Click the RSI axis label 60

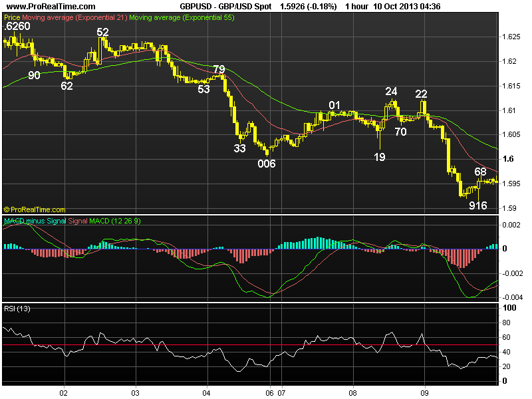coord(506,337)
